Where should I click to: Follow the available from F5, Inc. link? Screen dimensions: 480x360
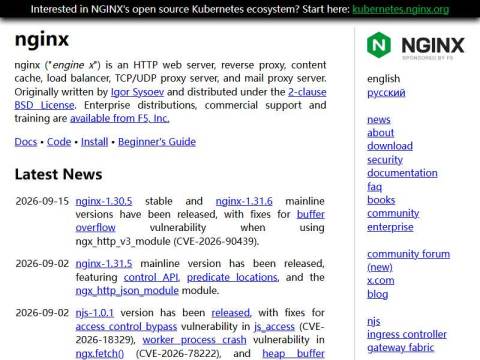pyautogui.click(x=120, y=118)
